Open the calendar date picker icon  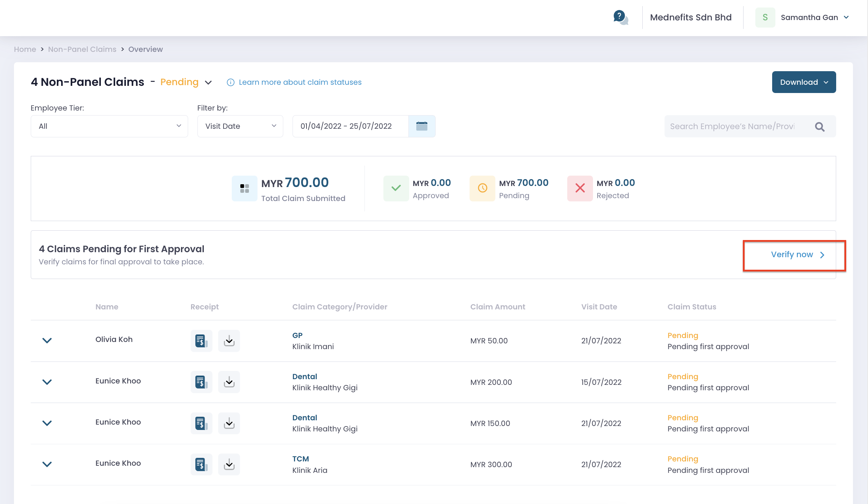[x=422, y=126]
